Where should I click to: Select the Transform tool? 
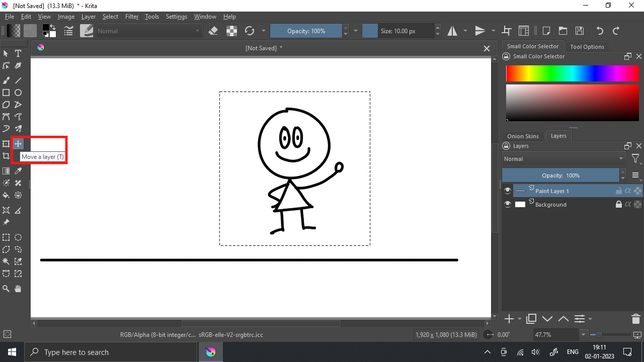click(x=6, y=144)
